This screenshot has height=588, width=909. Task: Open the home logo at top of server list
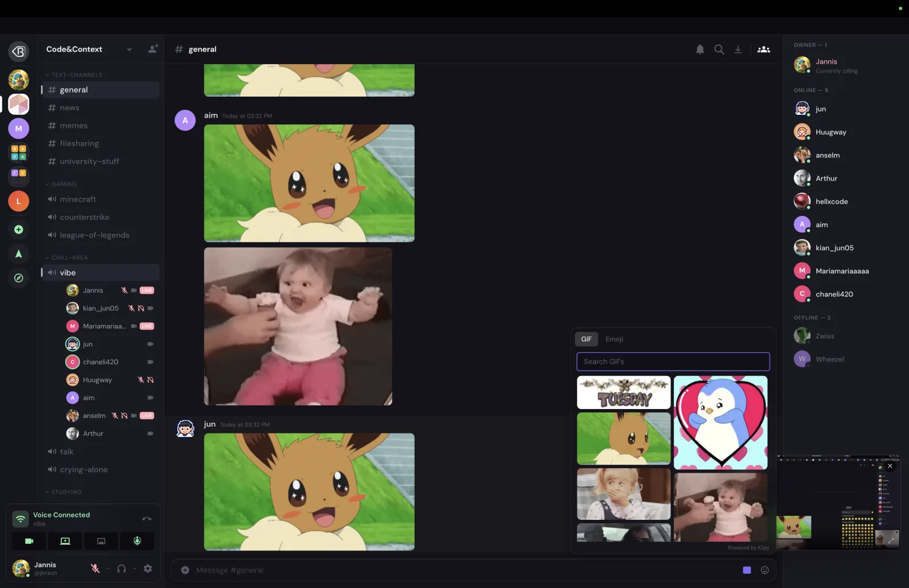point(19,52)
